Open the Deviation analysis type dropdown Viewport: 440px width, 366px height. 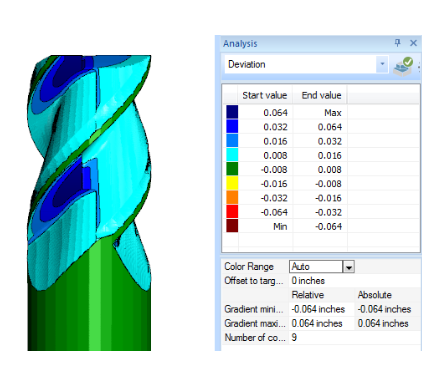click(x=382, y=64)
